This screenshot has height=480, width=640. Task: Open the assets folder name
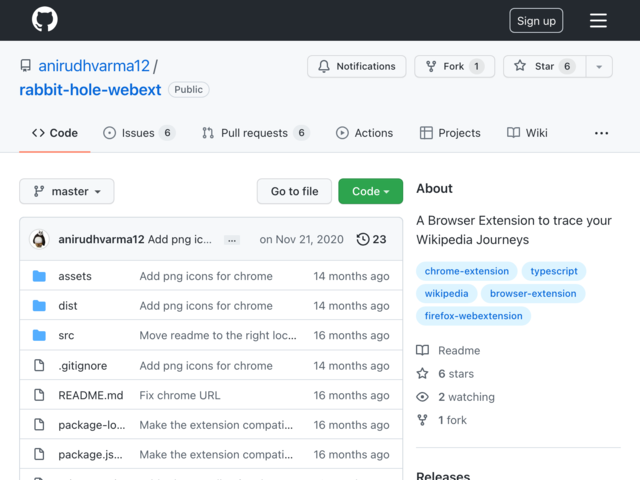75,276
